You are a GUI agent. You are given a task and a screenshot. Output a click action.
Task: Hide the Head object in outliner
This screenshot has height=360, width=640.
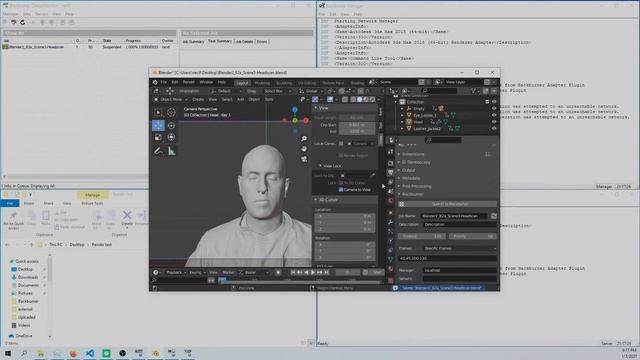pyautogui.click(x=494, y=122)
